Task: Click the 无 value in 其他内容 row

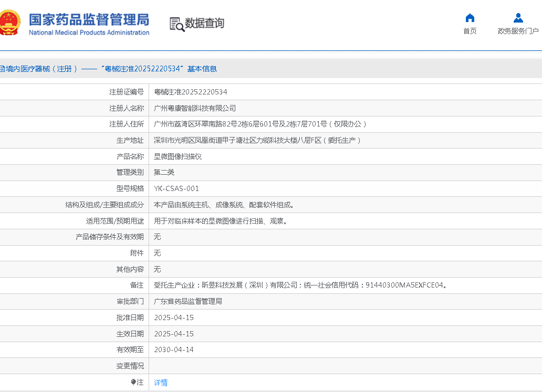Action: click(x=157, y=269)
